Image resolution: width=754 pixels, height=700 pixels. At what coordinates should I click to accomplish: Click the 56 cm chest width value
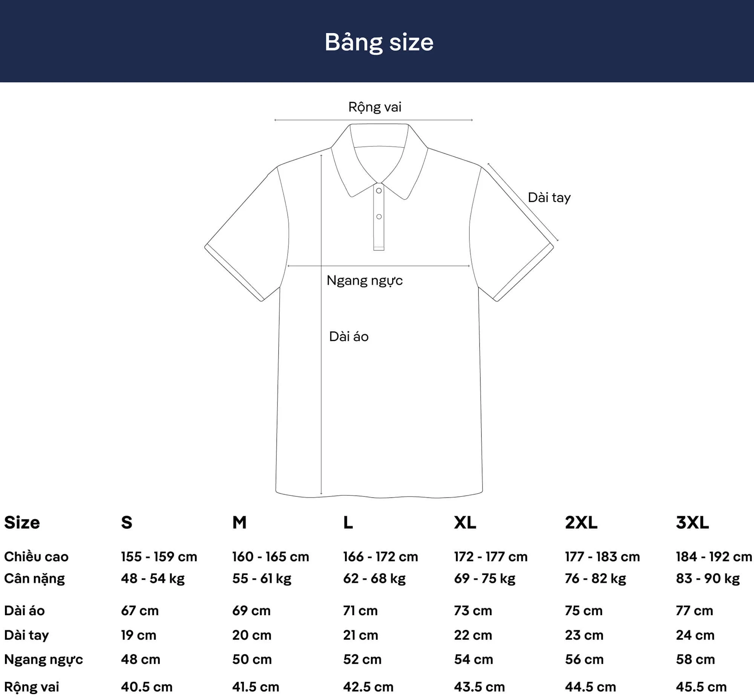584,659
